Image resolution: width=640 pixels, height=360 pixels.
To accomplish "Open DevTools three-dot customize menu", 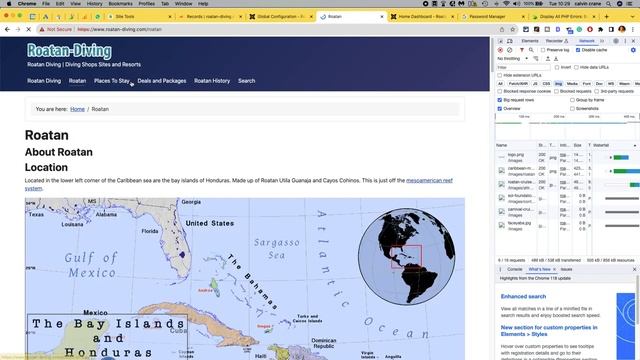I will point(625,41).
